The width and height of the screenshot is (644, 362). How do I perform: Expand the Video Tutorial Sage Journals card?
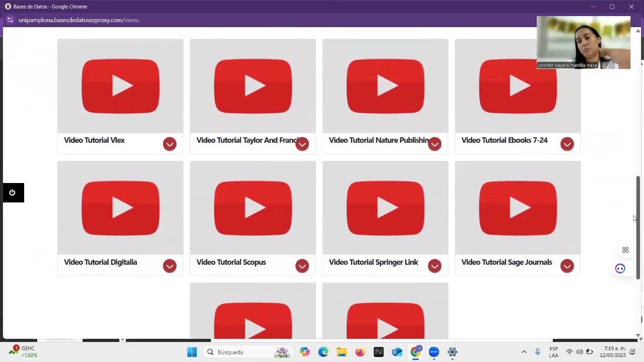pyautogui.click(x=567, y=266)
